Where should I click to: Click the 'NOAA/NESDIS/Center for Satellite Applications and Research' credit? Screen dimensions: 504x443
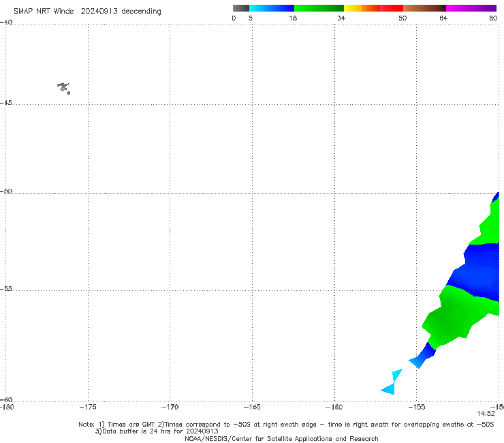(x=281, y=438)
